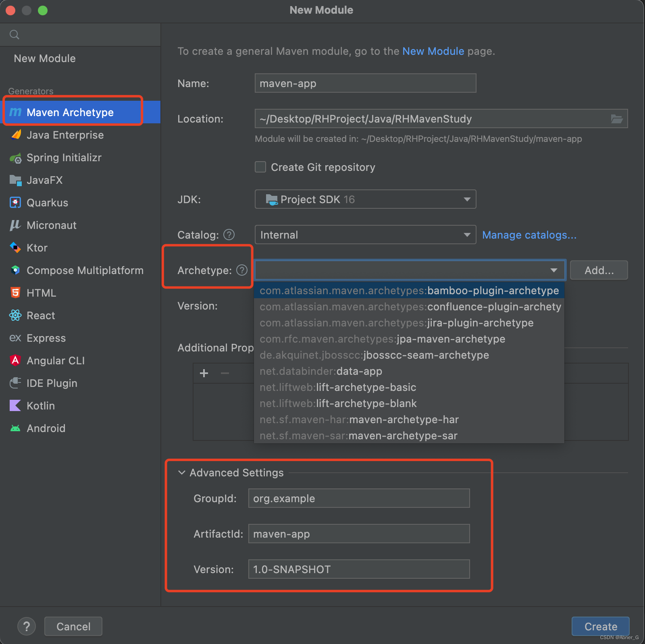This screenshot has width=645, height=644.
Task: Select the Compose Multiplatform icon
Action: [15, 270]
